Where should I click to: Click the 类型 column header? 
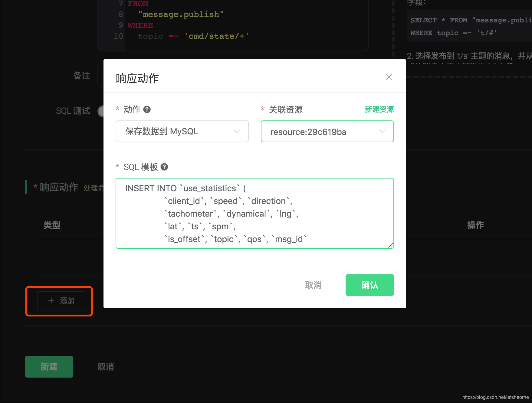(x=52, y=225)
